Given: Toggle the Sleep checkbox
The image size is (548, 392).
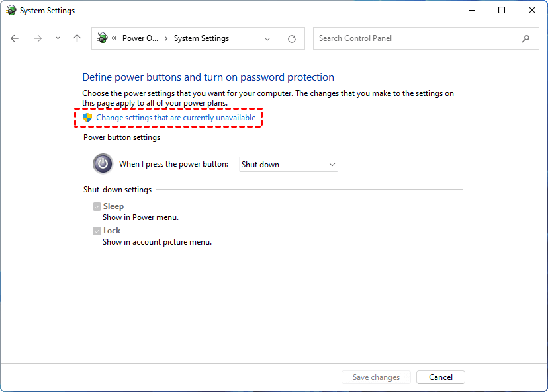Looking at the screenshot, I should pos(97,206).
